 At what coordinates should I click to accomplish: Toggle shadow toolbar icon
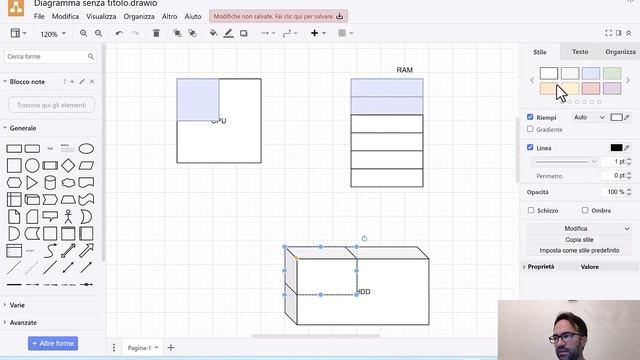[x=244, y=33]
